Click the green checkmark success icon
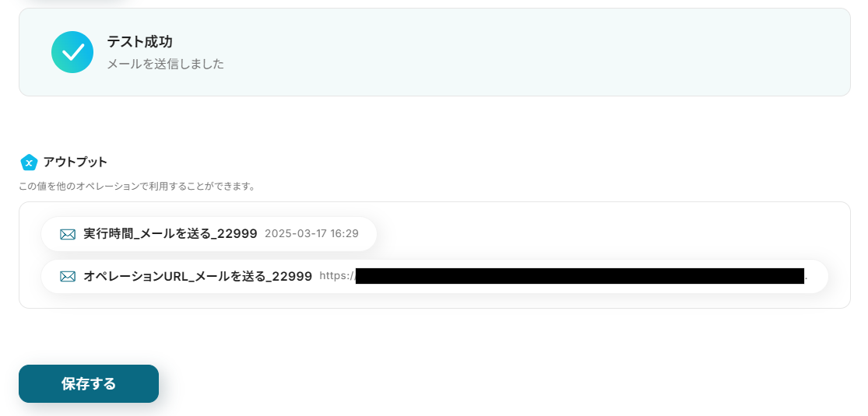Viewport: 868px width, 416px height. click(72, 52)
